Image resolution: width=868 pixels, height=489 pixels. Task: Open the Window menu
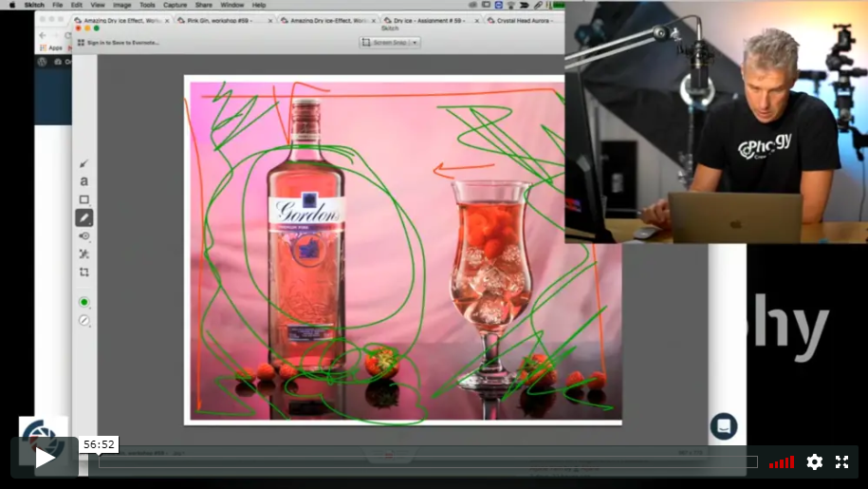tap(232, 5)
